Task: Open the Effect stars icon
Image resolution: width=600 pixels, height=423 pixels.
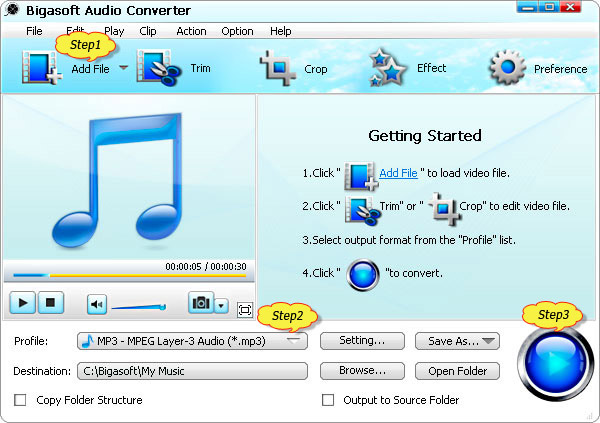Action: (x=387, y=67)
